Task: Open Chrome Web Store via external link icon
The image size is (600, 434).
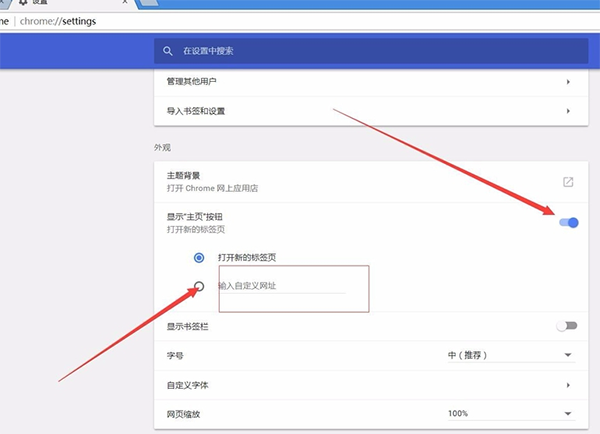Action: point(568,182)
